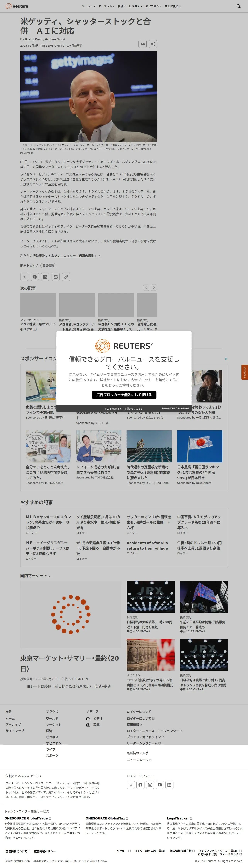Viewport: 248px width, 868px height.
Task: Click the Reuters logo in the header
Action: tap(17, 6)
